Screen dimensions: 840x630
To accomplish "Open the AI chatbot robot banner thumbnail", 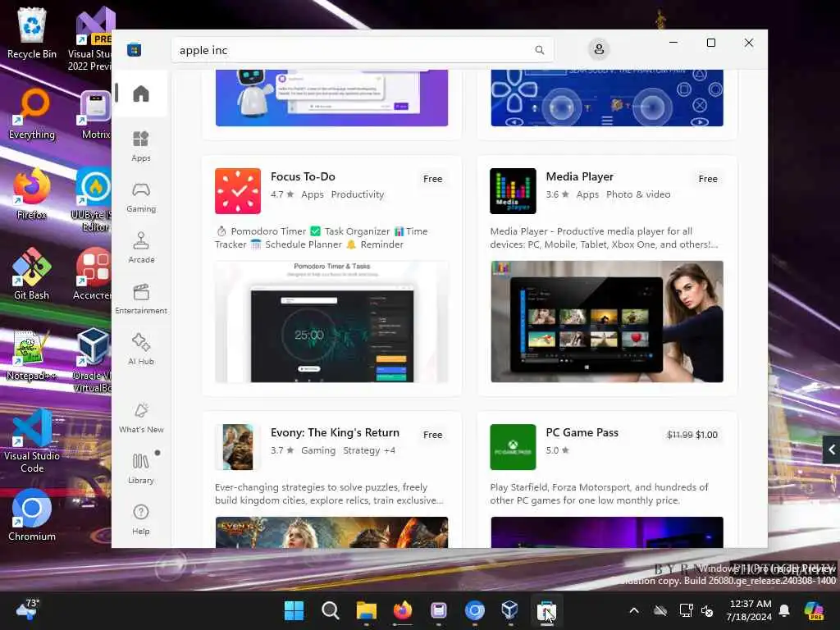I will point(331,98).
